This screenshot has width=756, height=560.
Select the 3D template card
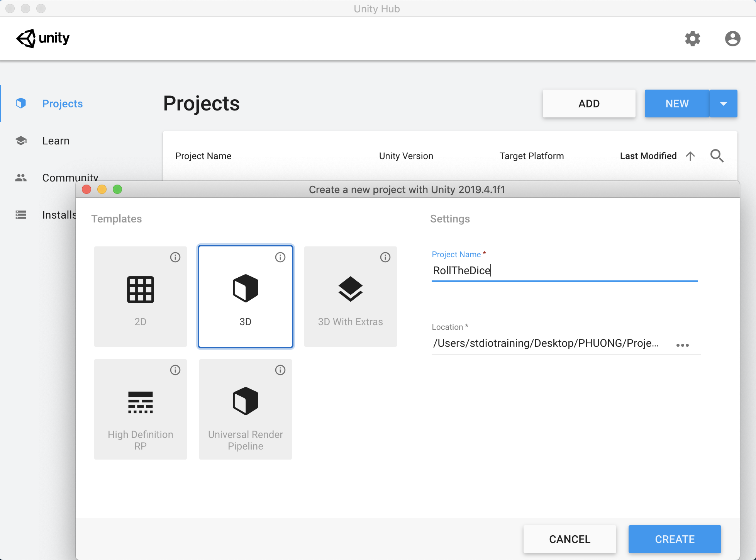(246, 297)
